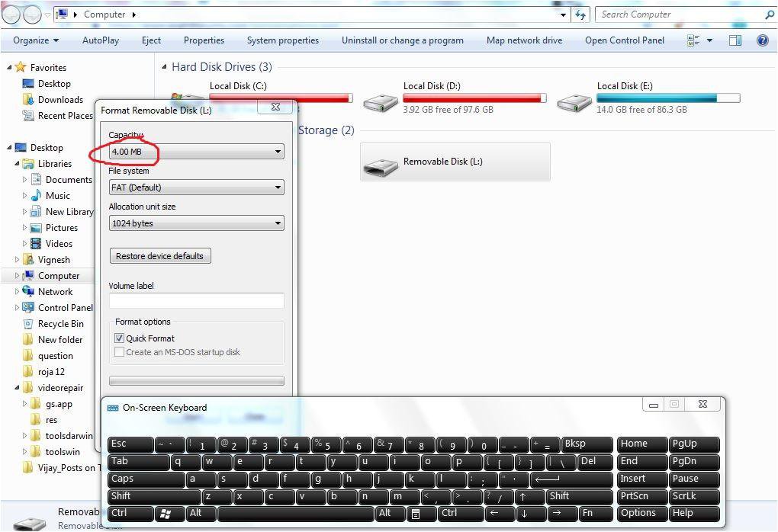Open the Capacity dropdown showing 4.00 MB
Screen dimensions: 778x532
click(196, 152)
